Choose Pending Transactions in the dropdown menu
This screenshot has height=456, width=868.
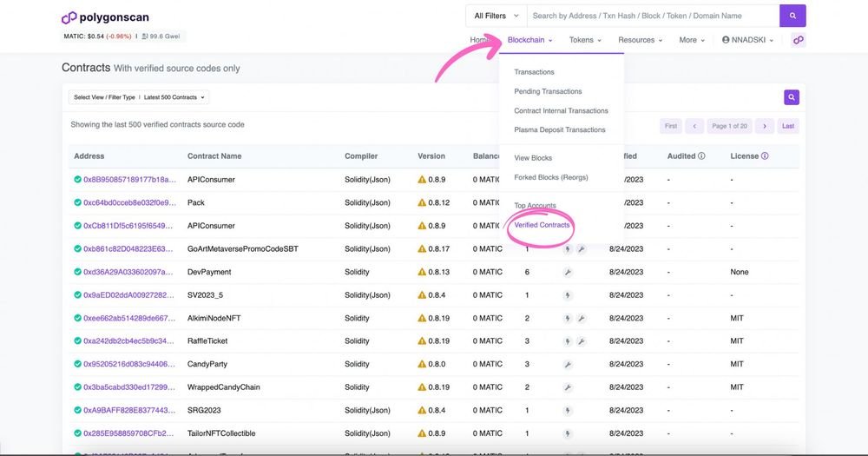coord(548,91)
